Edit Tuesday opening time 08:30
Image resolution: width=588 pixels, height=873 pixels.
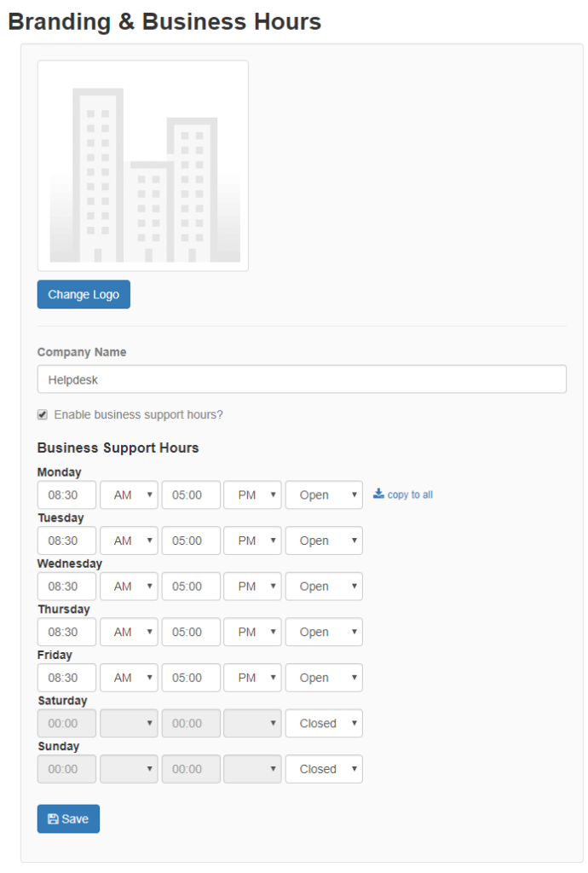[66, 541]
